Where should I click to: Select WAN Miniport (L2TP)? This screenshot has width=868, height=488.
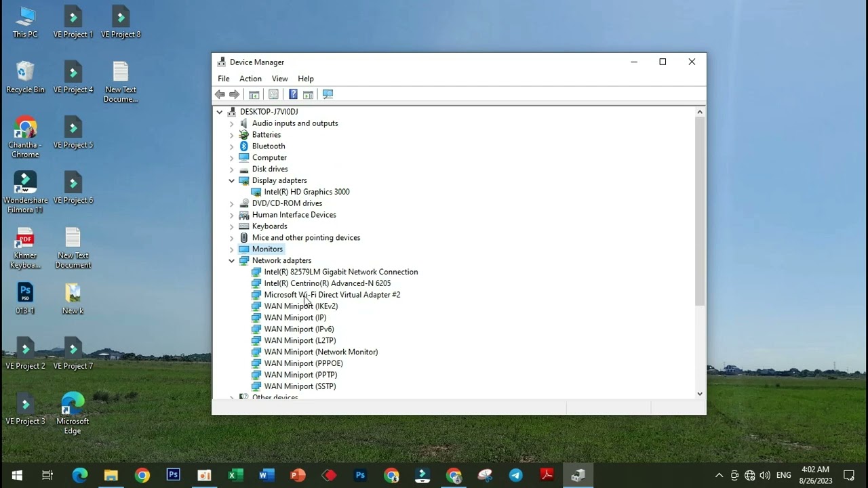(x=300, y=341)
